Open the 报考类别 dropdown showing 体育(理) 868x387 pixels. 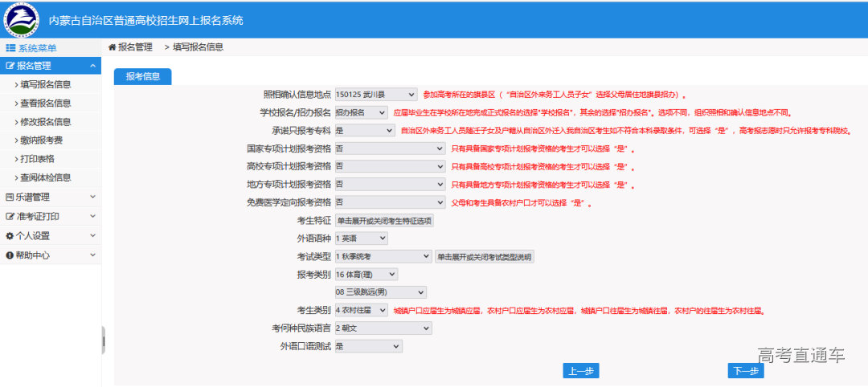point(366,275)
